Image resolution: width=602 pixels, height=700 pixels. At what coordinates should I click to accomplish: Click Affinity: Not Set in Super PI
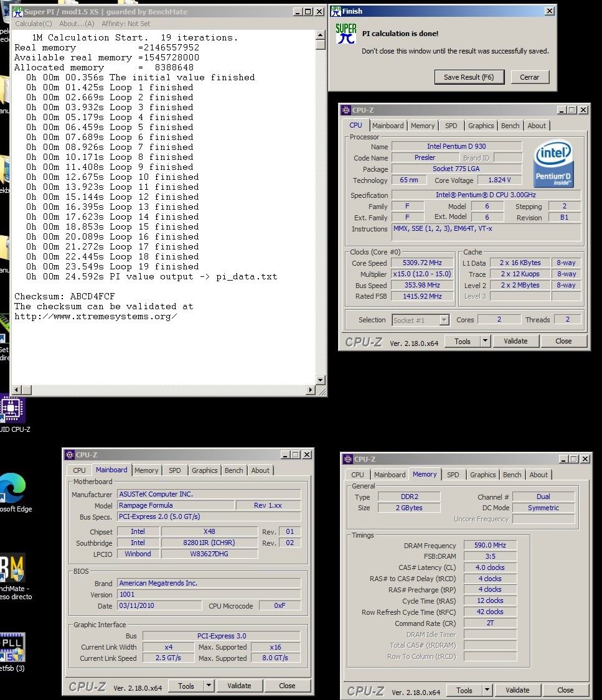tap(126, 24)
